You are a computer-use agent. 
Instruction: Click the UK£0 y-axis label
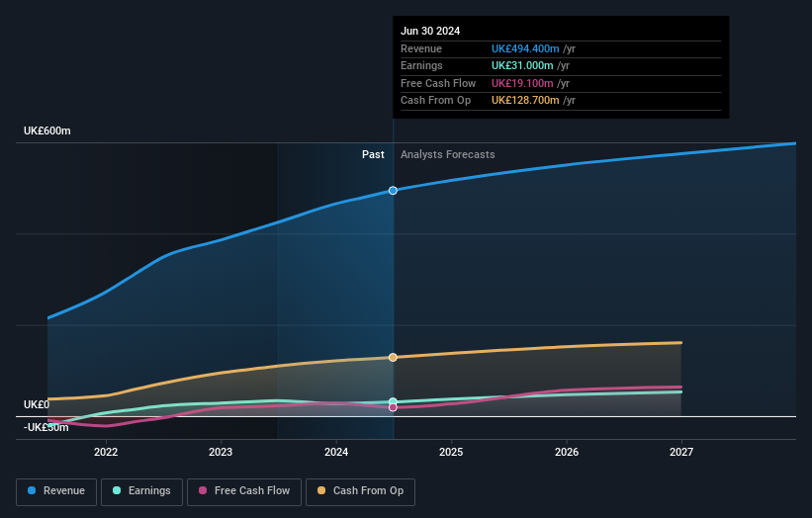tap(37, 404)
